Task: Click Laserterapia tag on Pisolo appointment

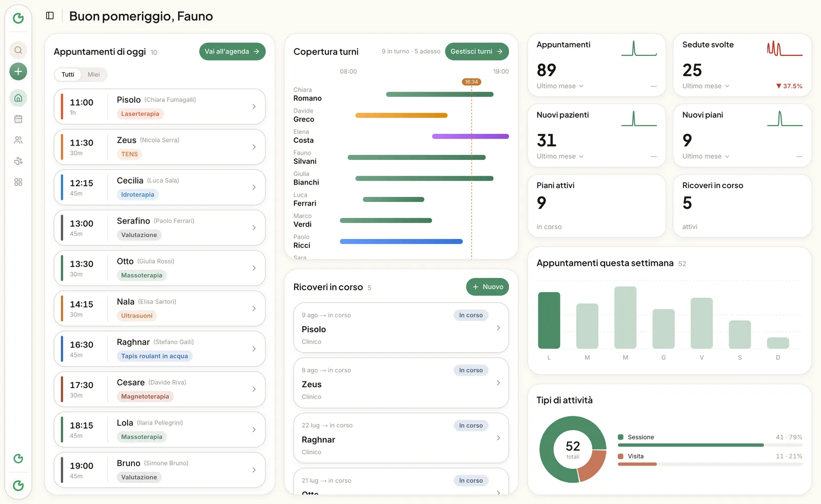Action: [140, 114]
